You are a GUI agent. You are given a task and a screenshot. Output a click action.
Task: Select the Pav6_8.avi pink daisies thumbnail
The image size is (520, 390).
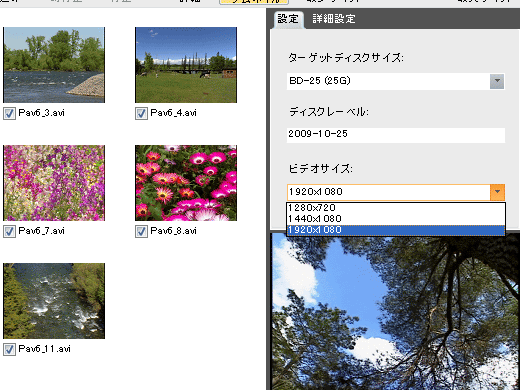pos(186,183)
